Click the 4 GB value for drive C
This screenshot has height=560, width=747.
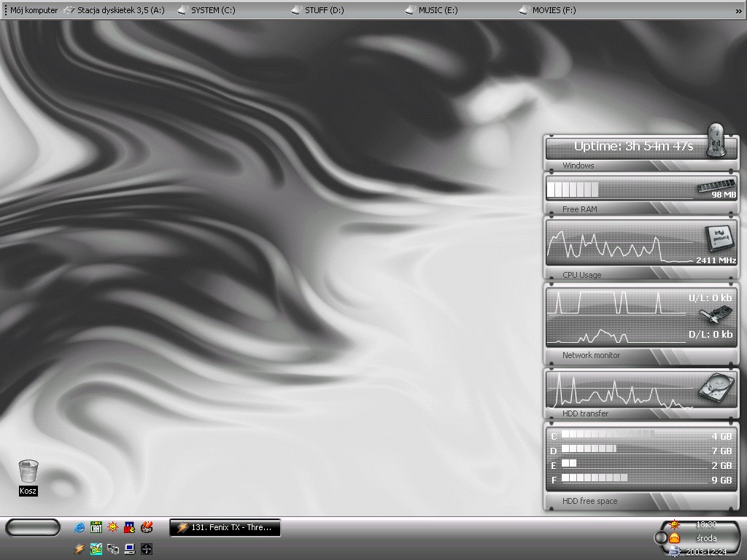(x=721, y=437)
